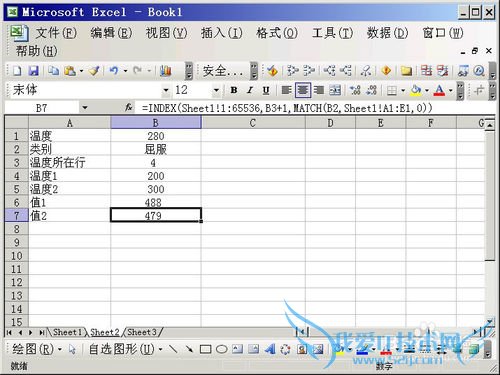Image resolution: width=500 pixels, height=375 pixels.
Task: Click the vertical scrollbar up arrow
Action: tap(489, 125)
